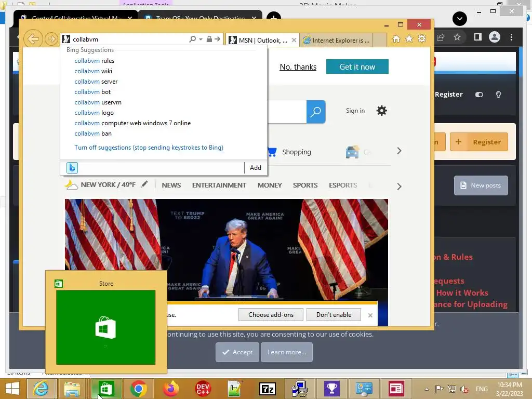This screenshot has height=399, width=532.
Task: Click the Shopping cart link
Action: (289, 152)
